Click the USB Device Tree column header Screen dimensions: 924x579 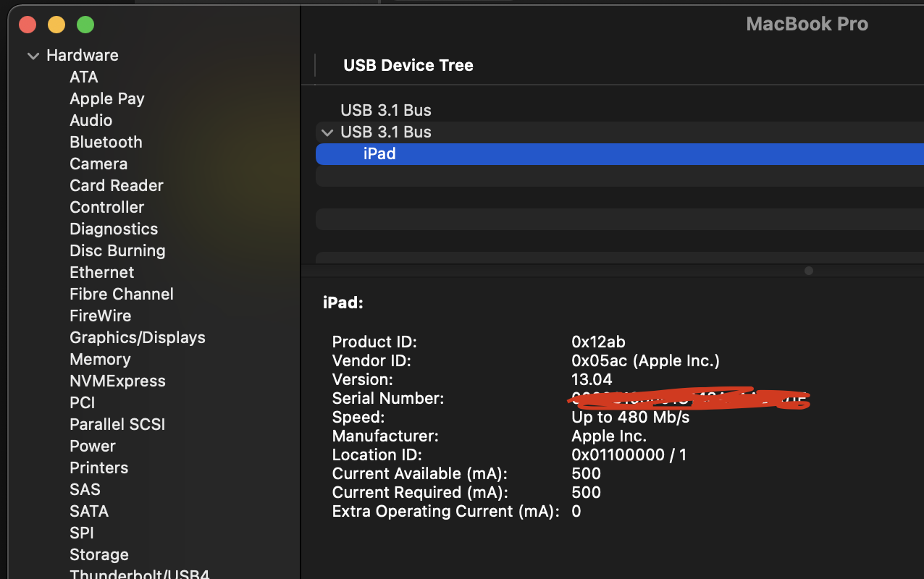tap(408, 66)
